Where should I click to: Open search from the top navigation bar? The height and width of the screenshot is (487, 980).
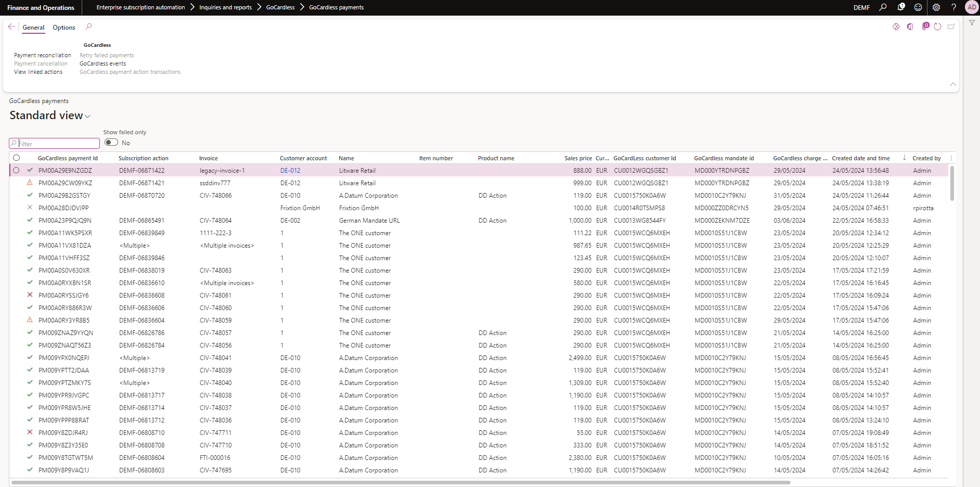pos(883,7)
